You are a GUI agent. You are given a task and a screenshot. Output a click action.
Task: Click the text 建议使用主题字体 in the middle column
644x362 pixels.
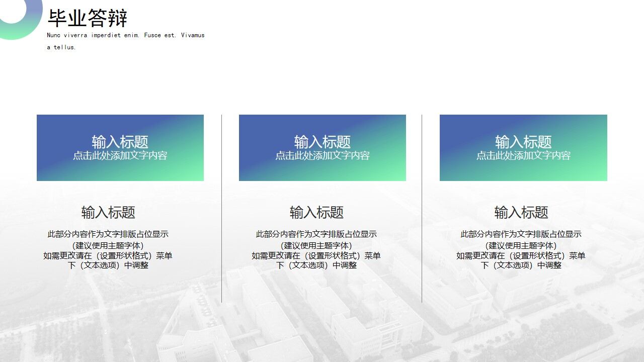(x=317, y=245)
